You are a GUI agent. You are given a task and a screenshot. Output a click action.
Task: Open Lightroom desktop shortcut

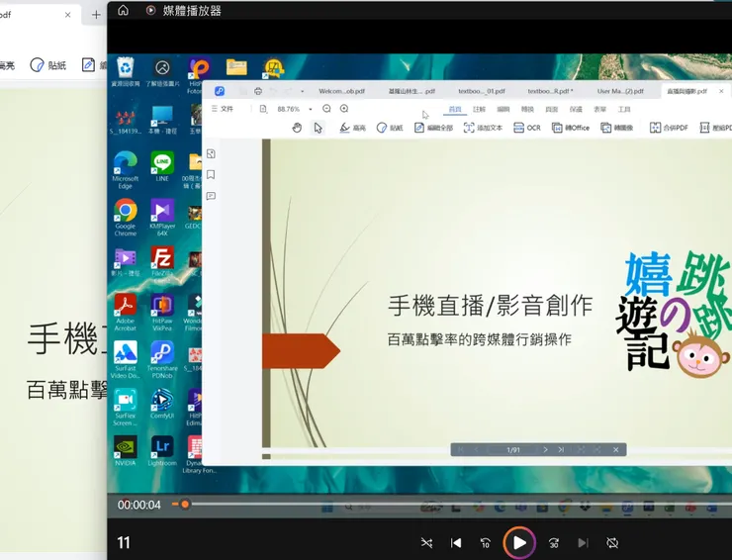(x=162, y=451)
